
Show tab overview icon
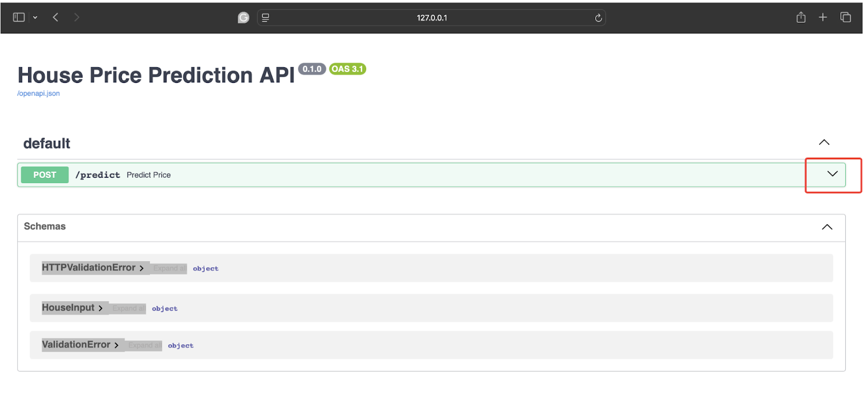(x=845, y=17)
